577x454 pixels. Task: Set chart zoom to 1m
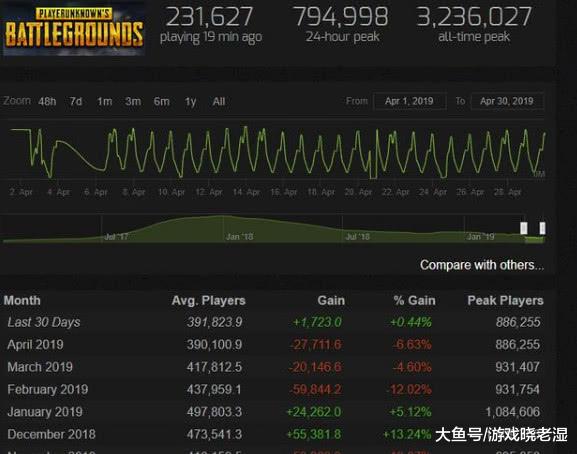pyautogui.click(x=105, y=101)
